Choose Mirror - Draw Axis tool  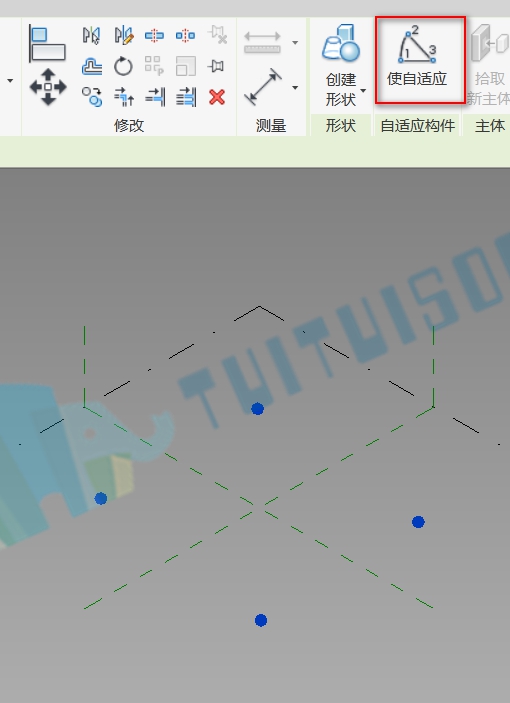(123, 35)
